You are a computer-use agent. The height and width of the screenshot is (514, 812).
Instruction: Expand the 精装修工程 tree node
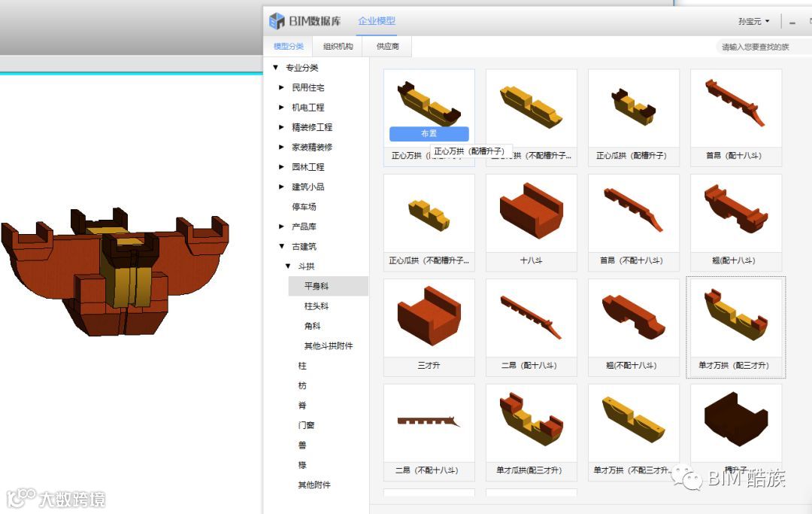(x=281, y=127)
